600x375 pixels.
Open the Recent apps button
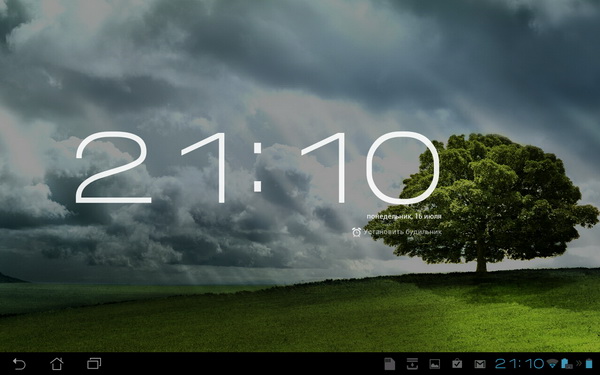94,364
